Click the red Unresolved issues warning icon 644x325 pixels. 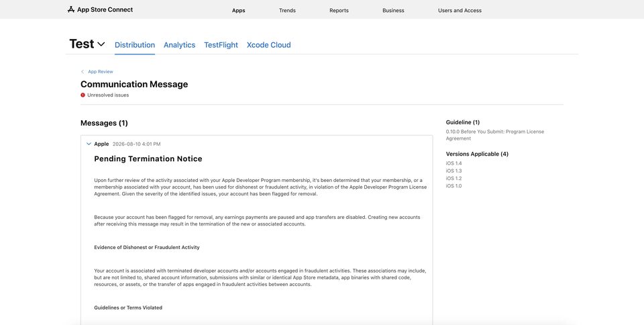(x=83, y=95)
